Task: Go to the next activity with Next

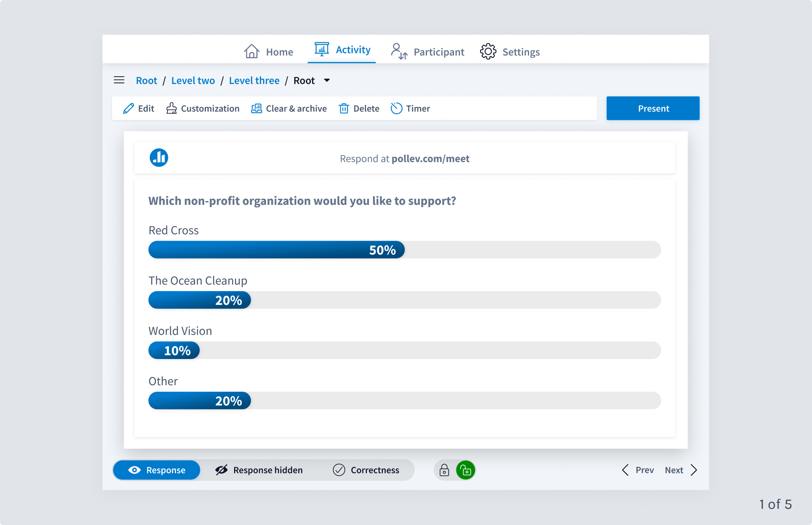Action: (681, 470)
